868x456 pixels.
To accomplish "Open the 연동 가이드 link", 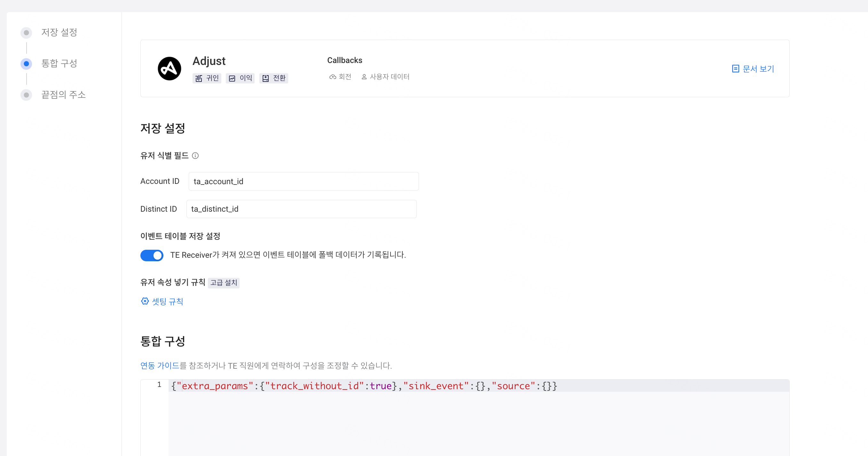I will (160, 366).
